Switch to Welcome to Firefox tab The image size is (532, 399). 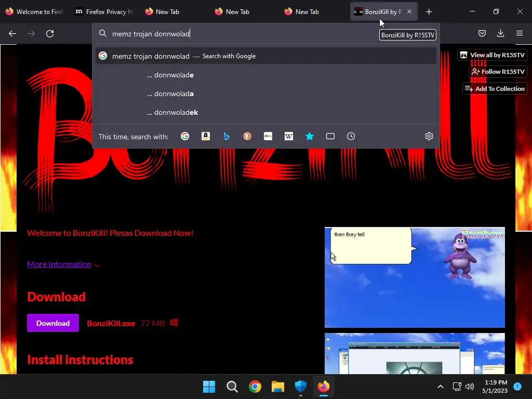click(35, 12)
